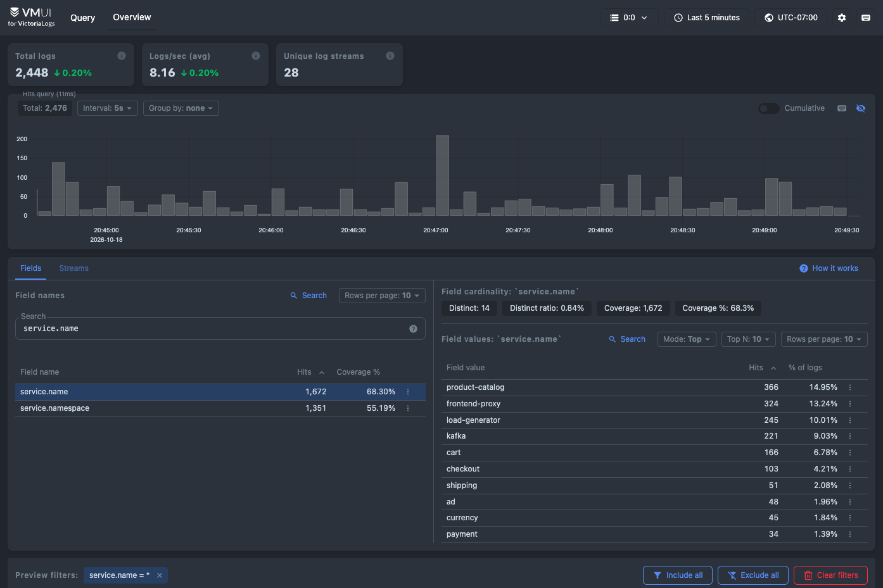Click the Include all button
This screenshot has width=883, height=588.
[678, 575]
